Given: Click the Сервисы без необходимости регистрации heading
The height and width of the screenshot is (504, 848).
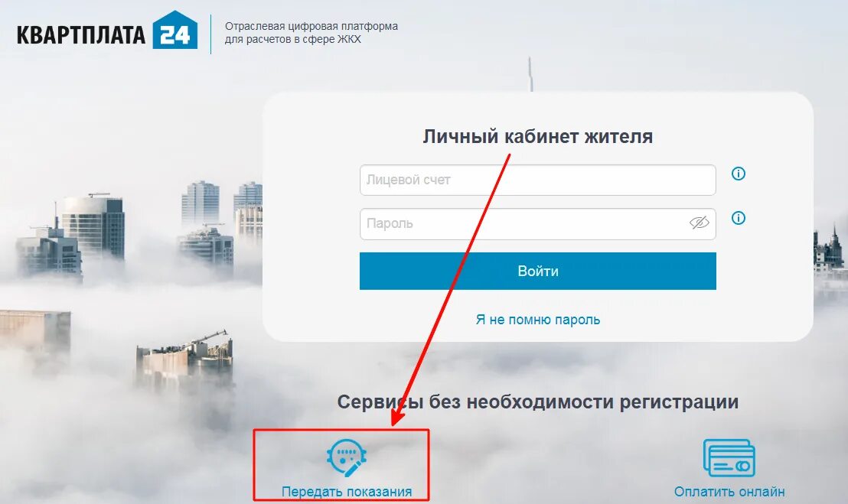Looking at the screenshot, I should pyautogui.click(x=537, y=402).
